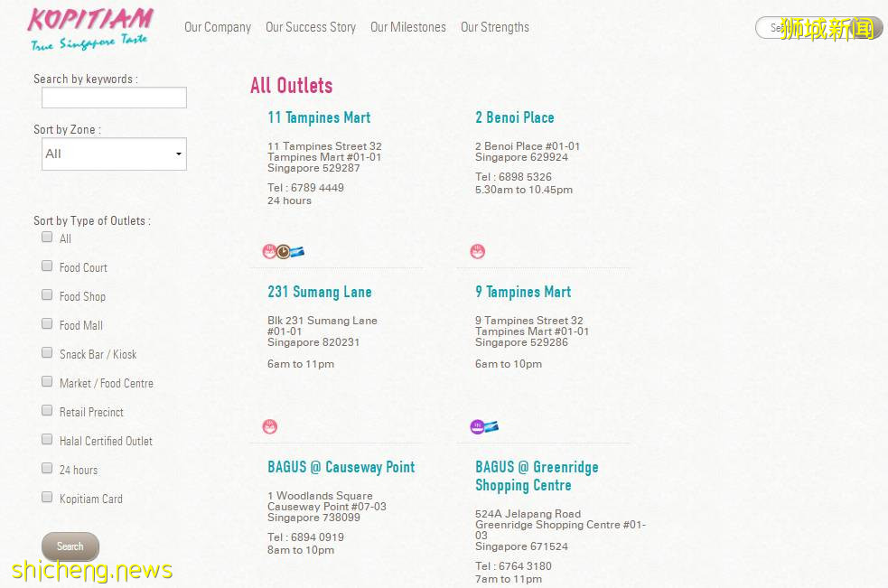Check the 24 hours outlet filter
888x588 pixels.
(x=47, y=468)
